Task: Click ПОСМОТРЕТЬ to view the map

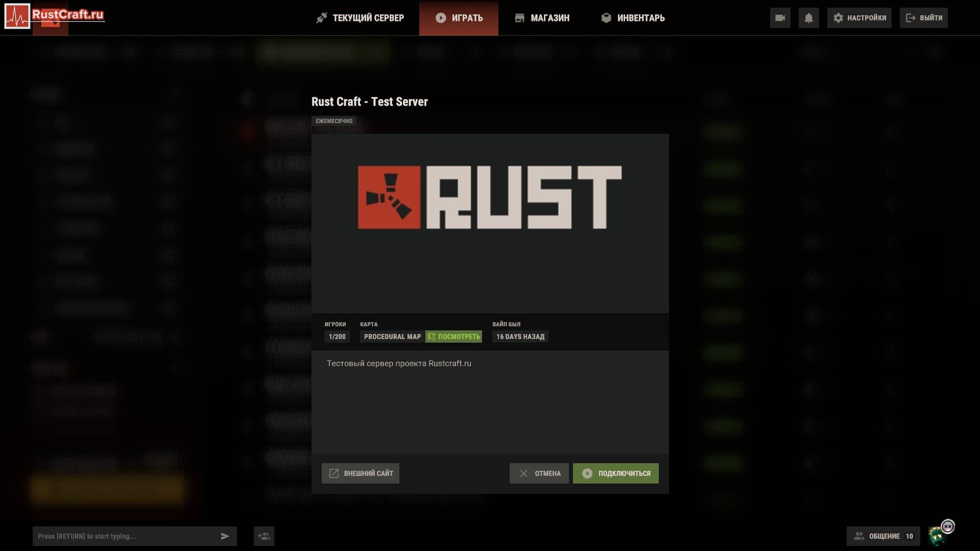Action: [453, 337]
